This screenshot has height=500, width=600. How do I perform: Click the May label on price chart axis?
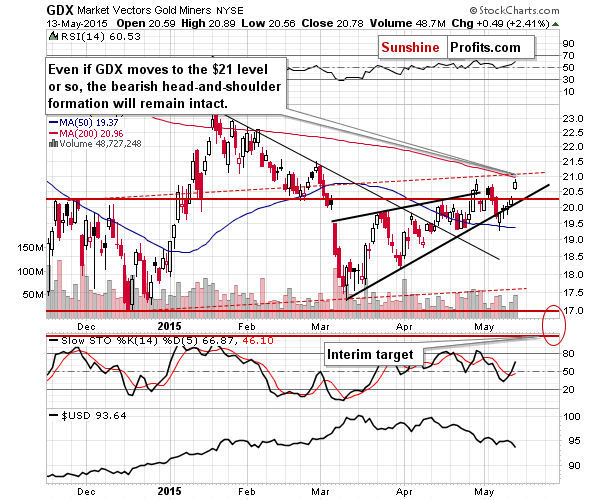[484, 326]
